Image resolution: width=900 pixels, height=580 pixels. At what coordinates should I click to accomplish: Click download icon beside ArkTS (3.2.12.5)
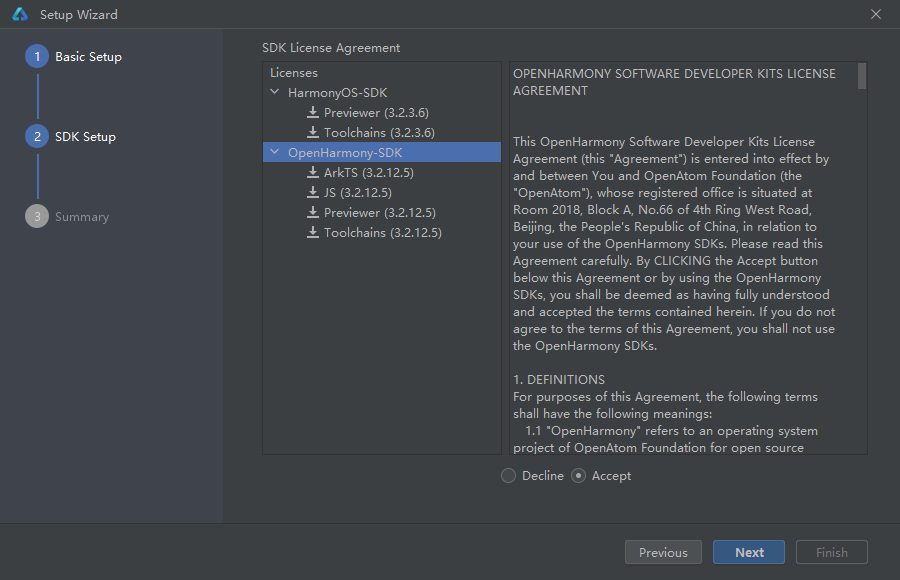point(313,172)
